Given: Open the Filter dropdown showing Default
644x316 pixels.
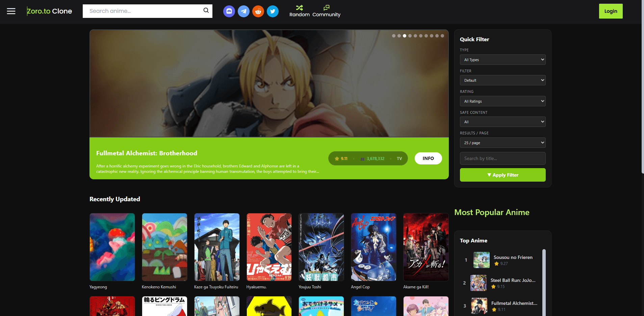Looking at the screenshot, I should tap(503, 80).
